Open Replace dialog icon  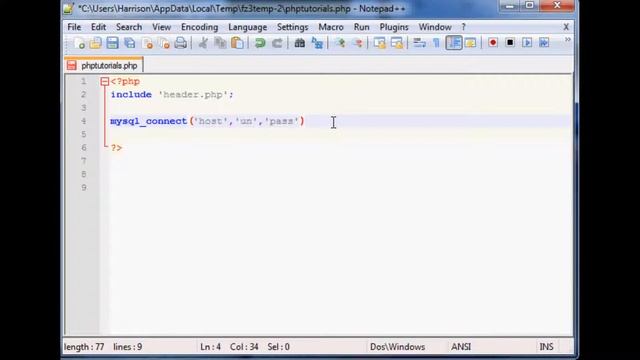point(317,43)
